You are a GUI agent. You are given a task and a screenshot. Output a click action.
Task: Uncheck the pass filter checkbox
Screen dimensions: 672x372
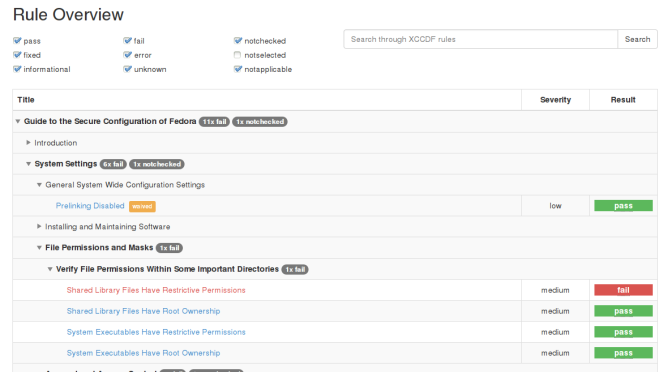click(x=17, y=41)
